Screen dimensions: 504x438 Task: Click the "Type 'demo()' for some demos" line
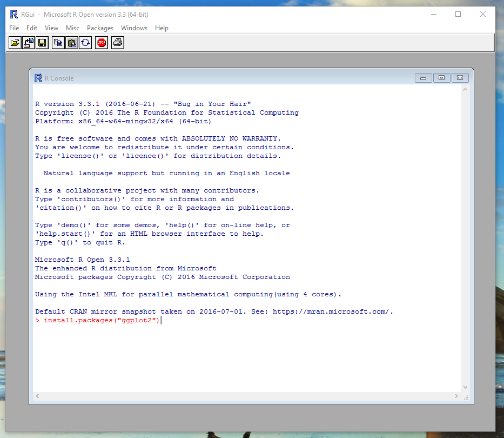click(162, 225)
